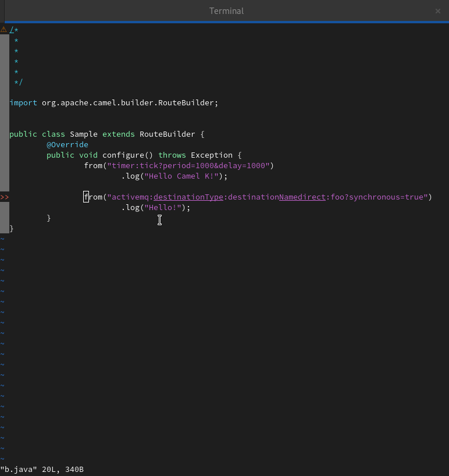
Task: Close the Terminal window
Action: tap(438, 11)
